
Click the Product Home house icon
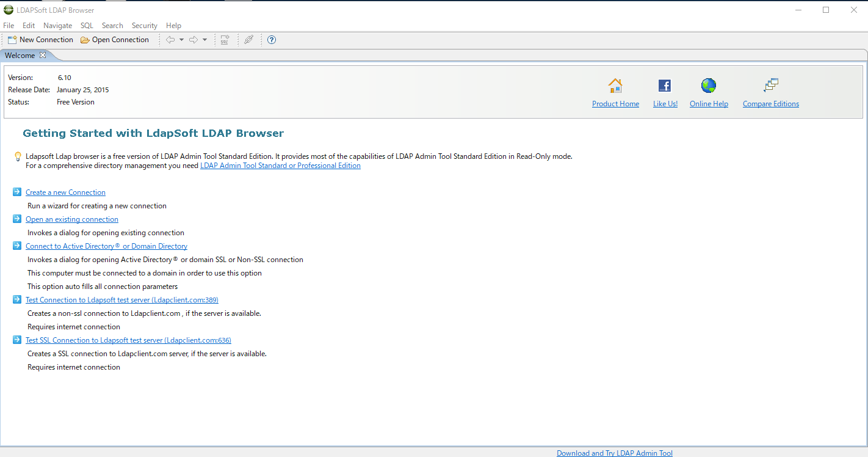[615, 86]
